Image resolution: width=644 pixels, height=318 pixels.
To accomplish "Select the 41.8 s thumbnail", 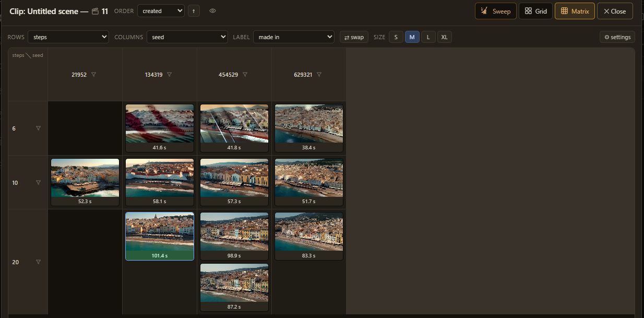I will pos(234,128).
